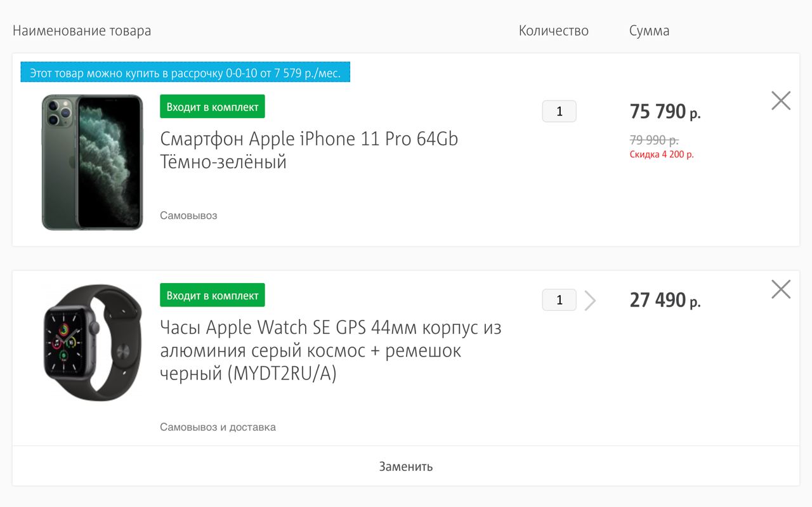Click the "Наименование товара" column header
Screen dimensions: 812x507
pyautogui.click(x=82, y=30)
